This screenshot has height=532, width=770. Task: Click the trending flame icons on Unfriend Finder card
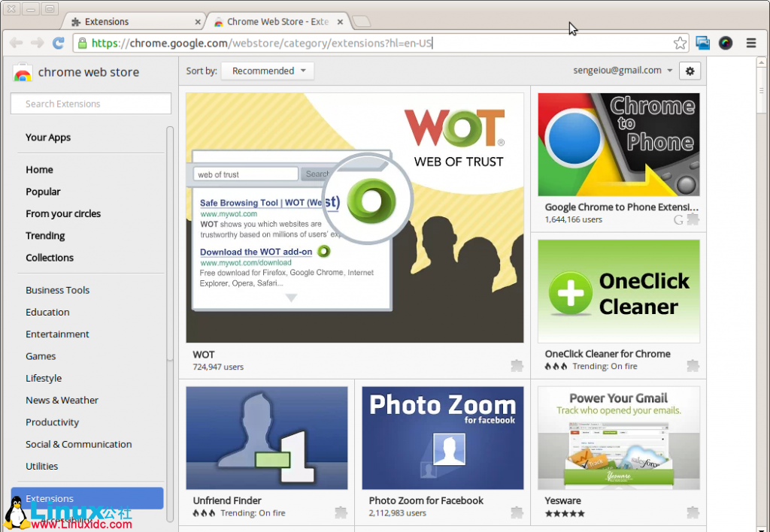[204, 513]
